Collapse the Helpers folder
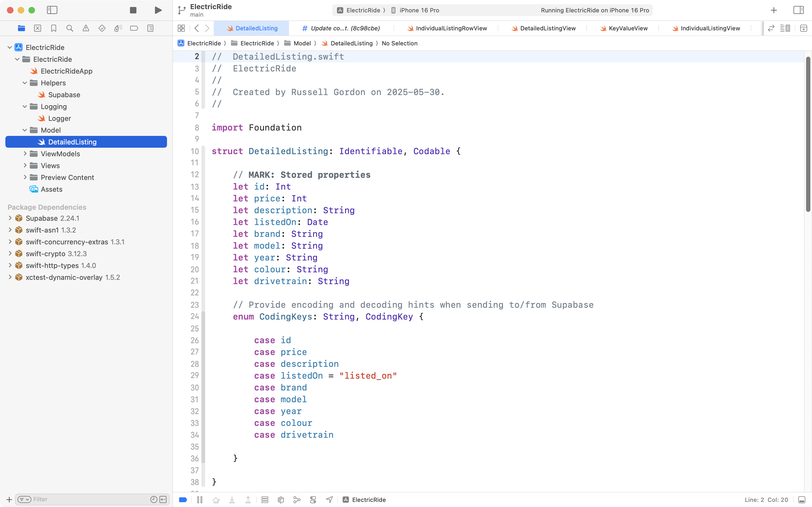 click(25, 83)
